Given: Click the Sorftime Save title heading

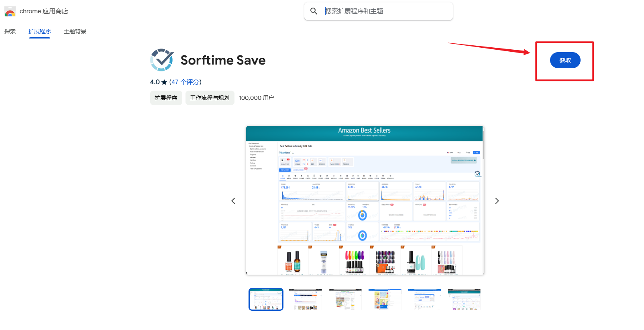Looking at the screenshot, I should click(223, 60).
